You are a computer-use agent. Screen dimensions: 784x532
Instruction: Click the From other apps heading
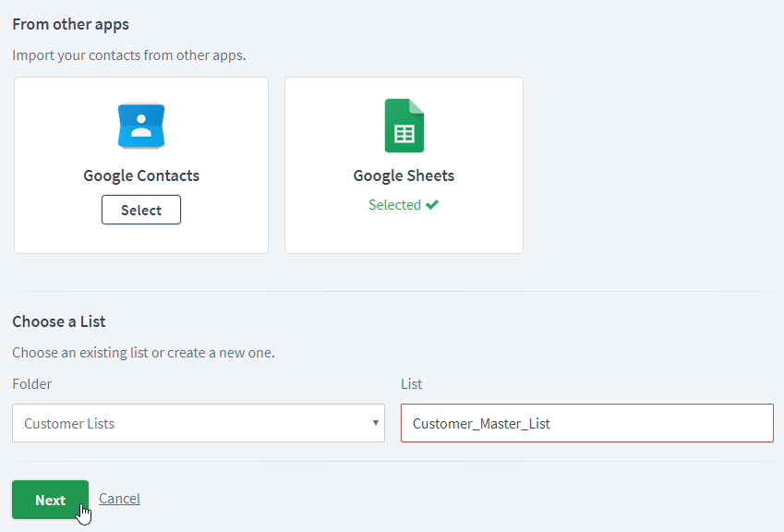[70, 24]
